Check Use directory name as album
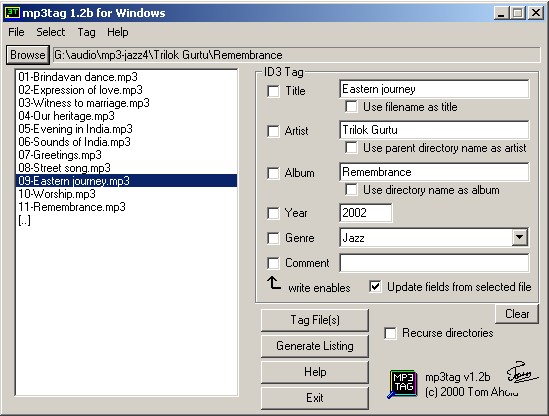The image size is (549, 416). [x=351, y=190]
